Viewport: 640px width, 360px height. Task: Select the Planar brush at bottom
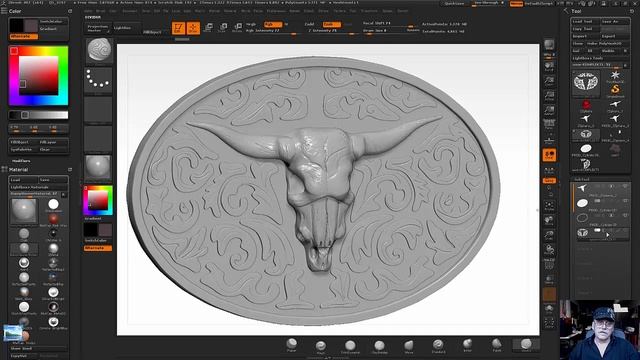[x=291, y=345]
